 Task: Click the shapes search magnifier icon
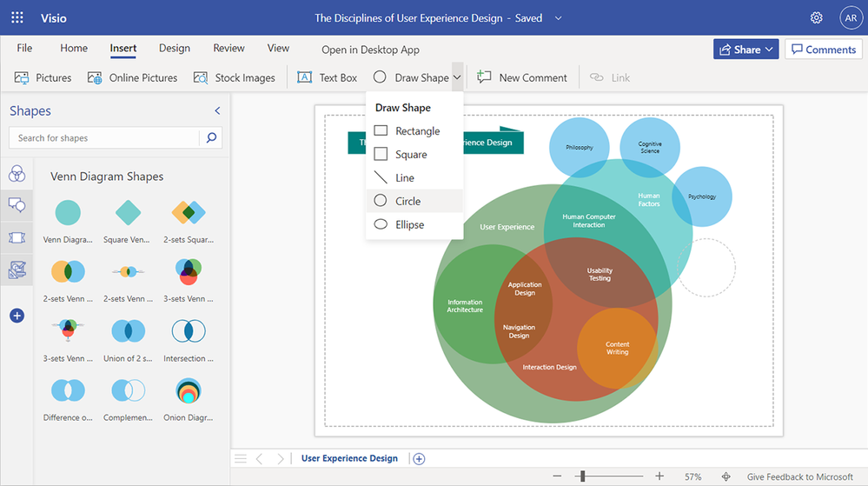[211, 138]
